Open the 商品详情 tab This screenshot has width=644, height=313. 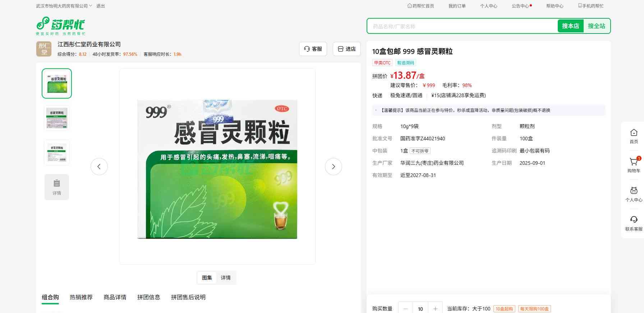pyautogui.click(x=115, y=297)
